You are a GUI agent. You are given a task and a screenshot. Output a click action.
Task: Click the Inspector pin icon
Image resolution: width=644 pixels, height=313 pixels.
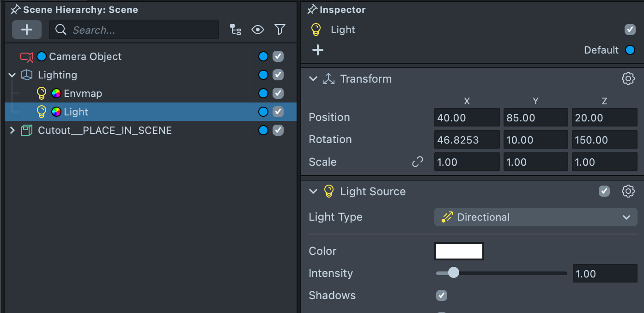312,10
